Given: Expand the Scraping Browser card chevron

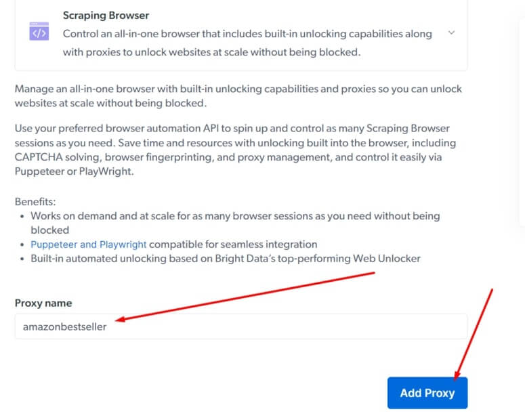Looking at the screenshot, I should coord(452,33).
